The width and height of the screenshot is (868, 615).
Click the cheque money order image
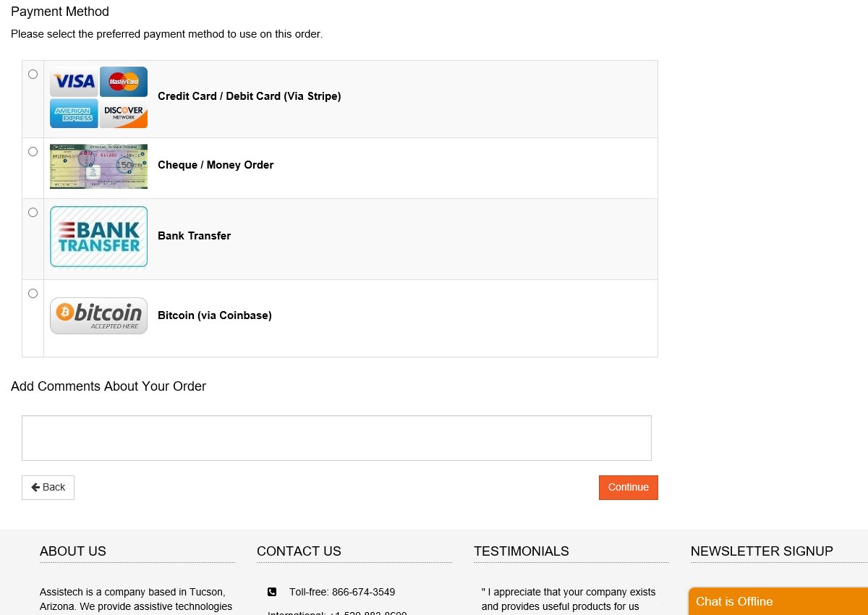pyautogui.click(x=98, y=166)
